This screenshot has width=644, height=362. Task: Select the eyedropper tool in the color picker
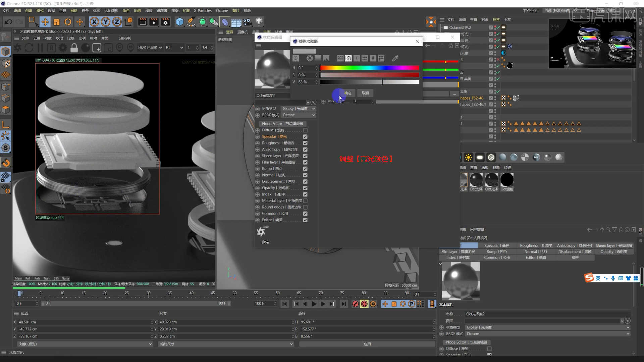(x=395, y=58)
